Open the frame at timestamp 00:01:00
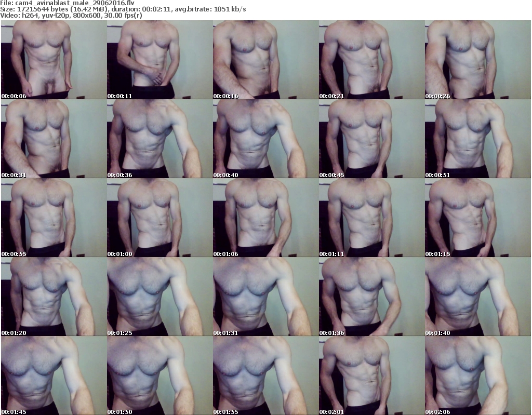Image resolution: width=532 pixels, height=415 pixels. pos(160,218)
